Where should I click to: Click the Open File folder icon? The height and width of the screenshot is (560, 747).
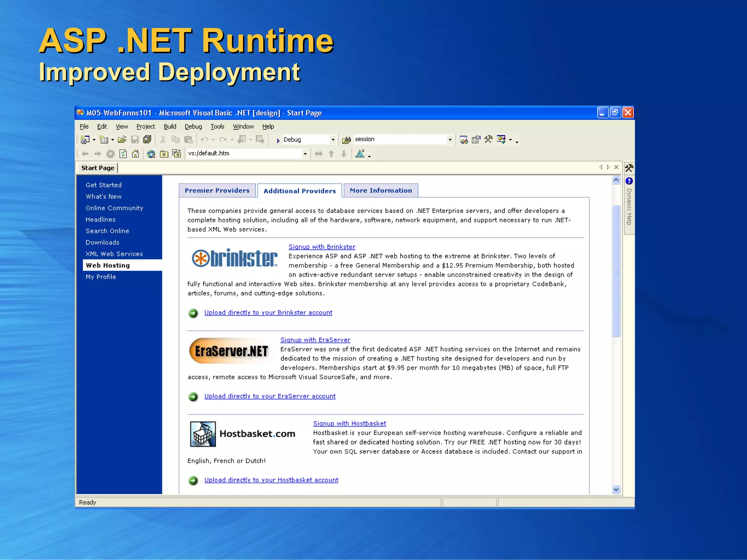(122, 140)
